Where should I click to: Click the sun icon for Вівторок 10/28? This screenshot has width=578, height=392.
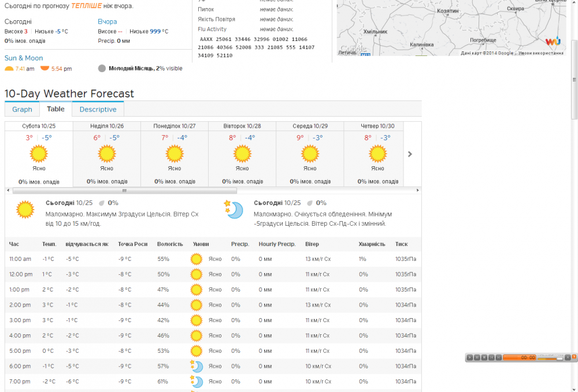coord(242,154)
